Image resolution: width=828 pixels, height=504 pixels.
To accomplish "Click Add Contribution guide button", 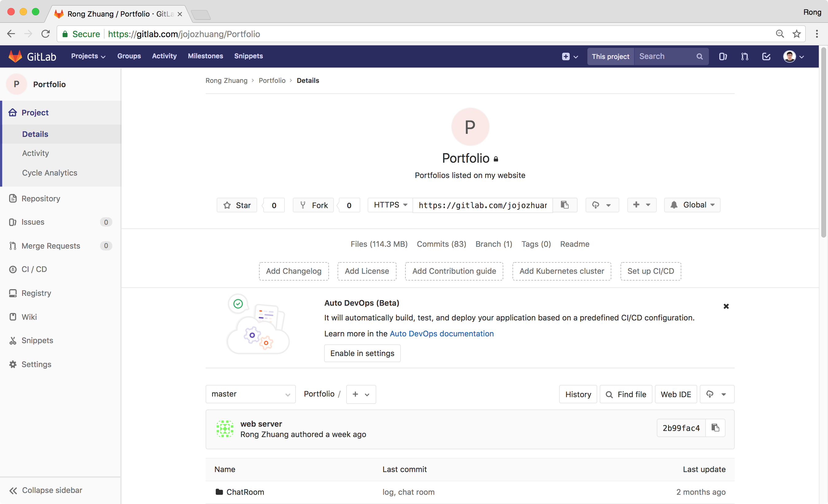I will pos(454,271).
